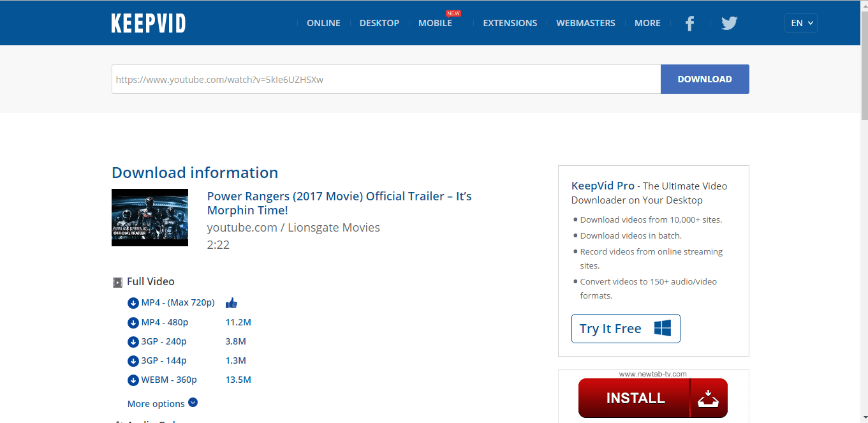
Task: Click the blue DOWNLOAD button
Action: pyautogui.click(x=705, y=79)
